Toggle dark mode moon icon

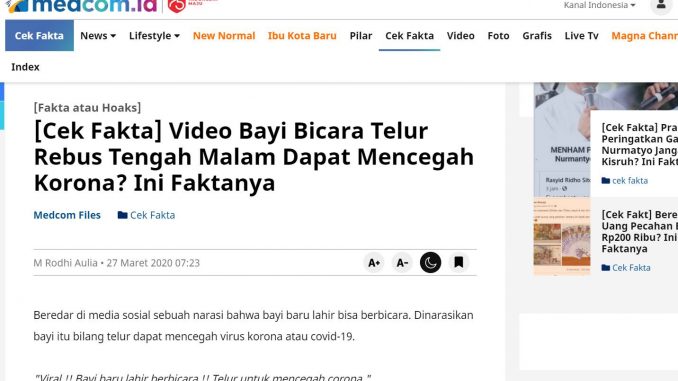(x=430, y=263)
